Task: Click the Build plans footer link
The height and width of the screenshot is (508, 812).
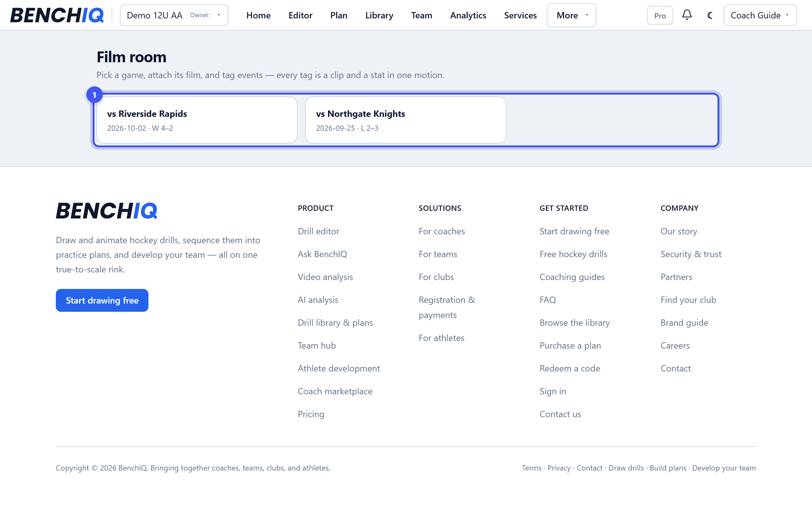Action: pyautogui.click(x=668, y=468)
